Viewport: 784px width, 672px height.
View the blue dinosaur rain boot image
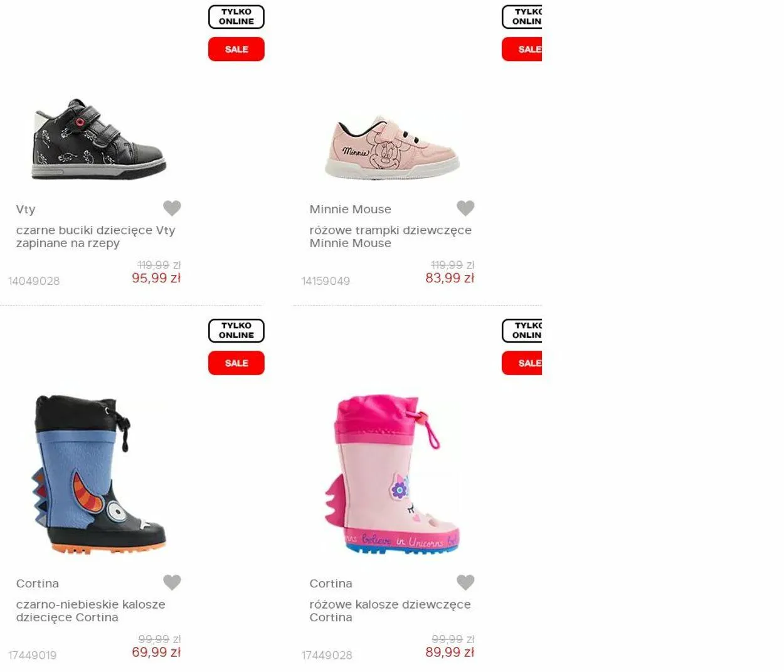click(99, 475)
